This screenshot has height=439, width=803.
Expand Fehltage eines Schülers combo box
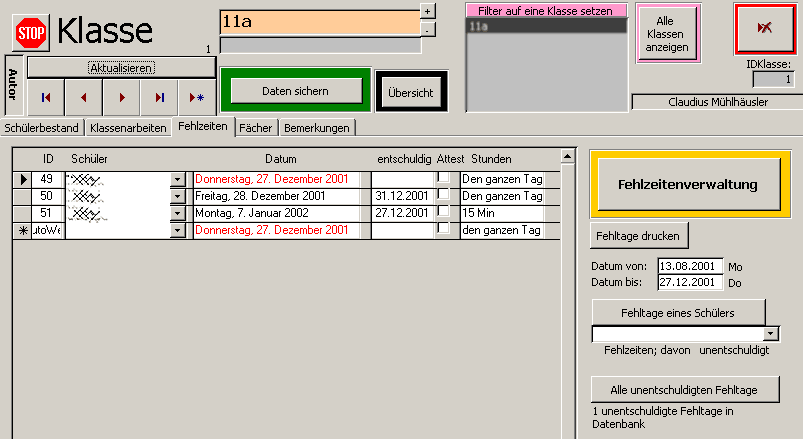pyautogui.click(x=770, y=334)
